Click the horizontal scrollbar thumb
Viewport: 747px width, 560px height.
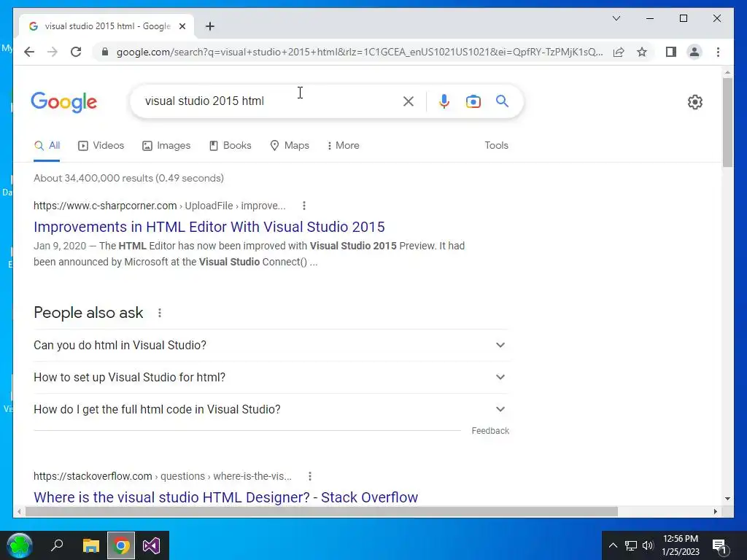pyautogui.click(x=322, y=511)
